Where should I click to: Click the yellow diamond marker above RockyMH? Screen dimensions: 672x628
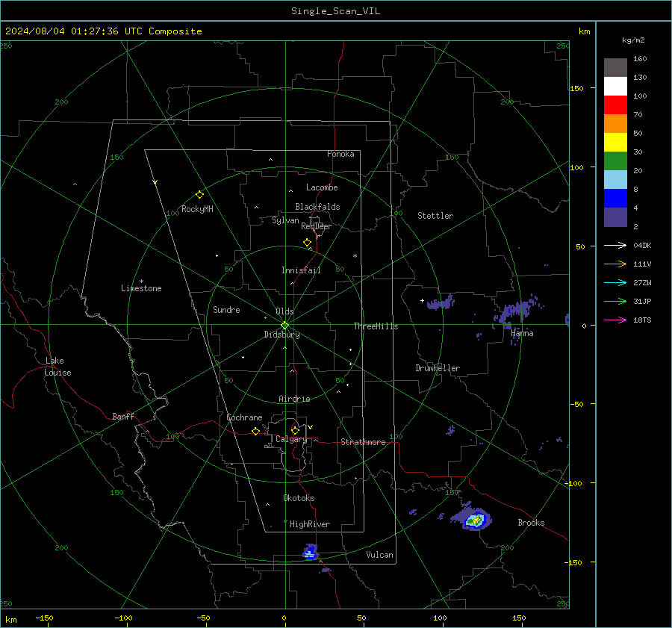(x=199, y=195)
